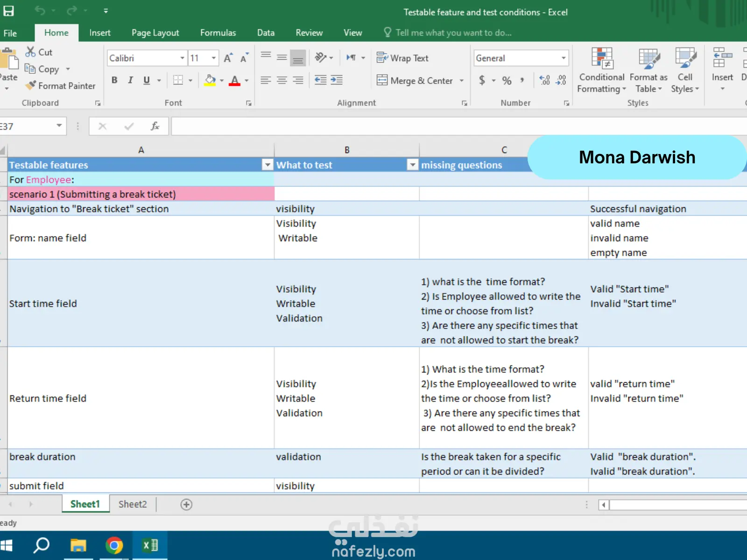Viewport: 747px width, 560px height.
Task: Click the Copy button
Action: tap(42, 69)
